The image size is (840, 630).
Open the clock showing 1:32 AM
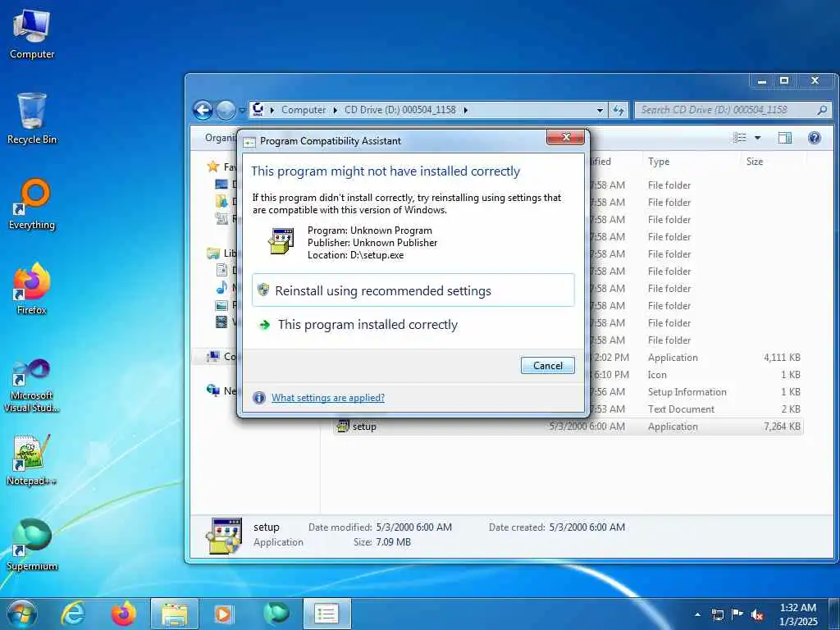point(798,614)
